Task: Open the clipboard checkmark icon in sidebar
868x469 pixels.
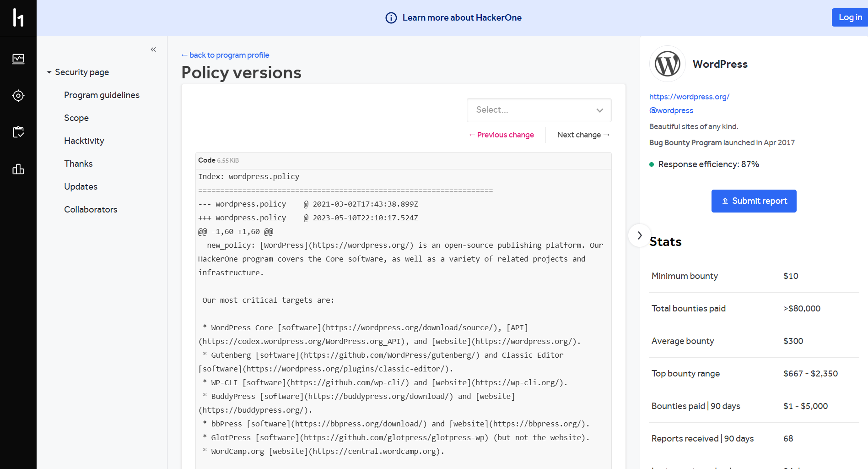Action: (x=18, y=132)
